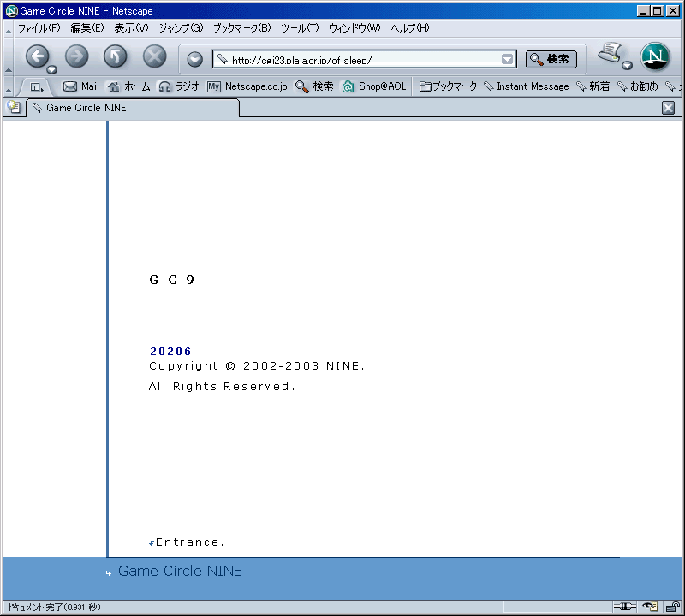The height and width of the screenshot is (616, 685).
Task: Open the ジャンプ(G) menu
Action: coord(181,28)
